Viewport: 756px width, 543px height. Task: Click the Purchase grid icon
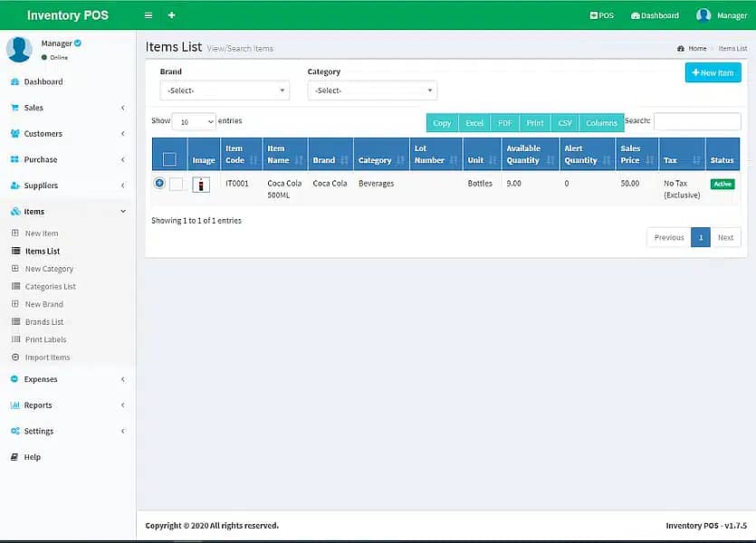pyautogui.click(x=14, y=159)
